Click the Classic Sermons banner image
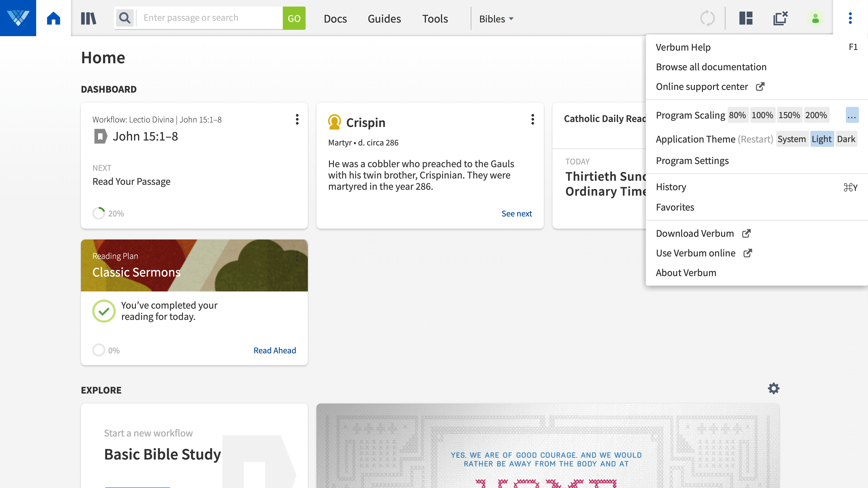868x488 pixels. pos(194,265)
